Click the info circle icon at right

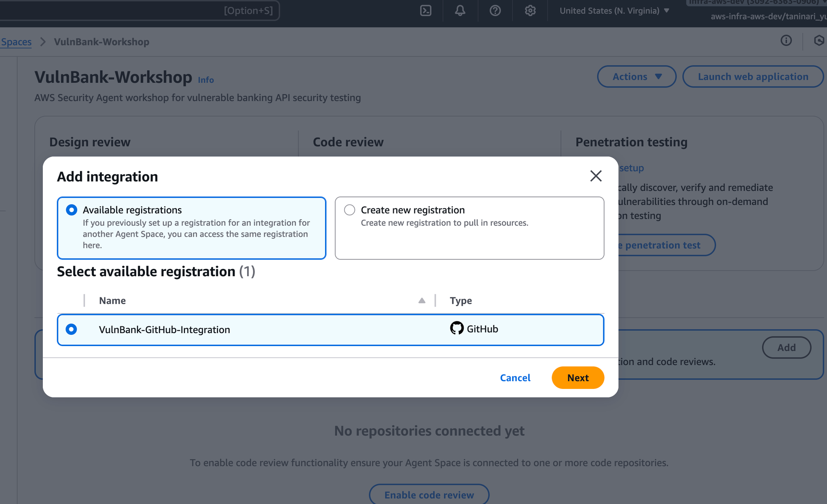786,41
